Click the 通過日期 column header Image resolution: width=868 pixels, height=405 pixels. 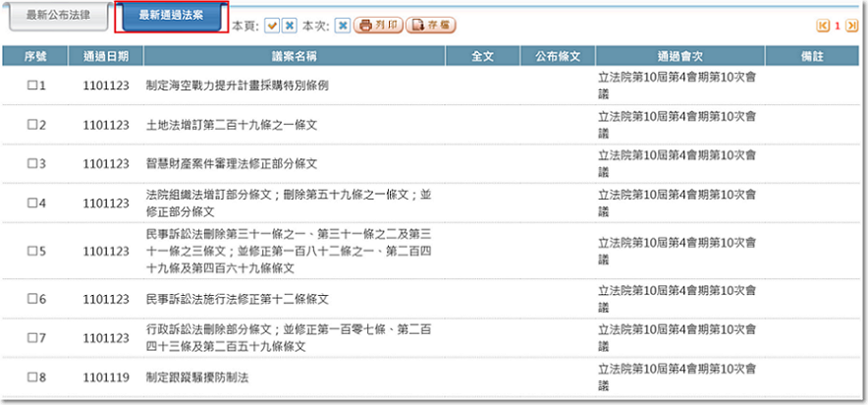point(106,56)
